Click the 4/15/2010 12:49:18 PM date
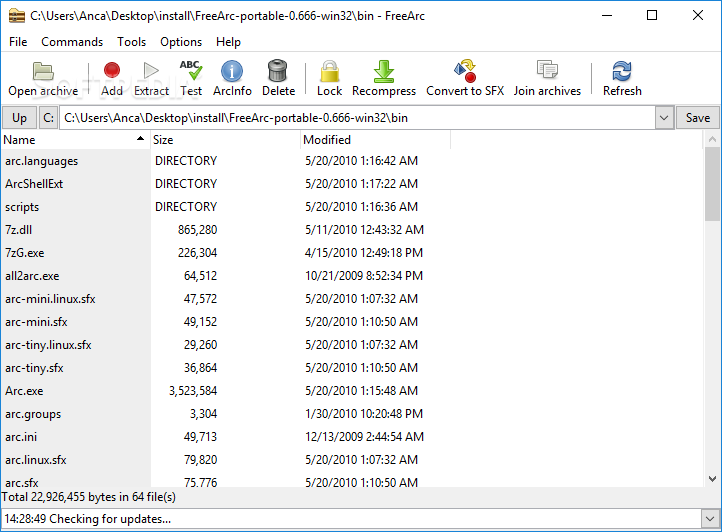Image resolution: width=722 pixels, height=532 pixels. [364, 253]
